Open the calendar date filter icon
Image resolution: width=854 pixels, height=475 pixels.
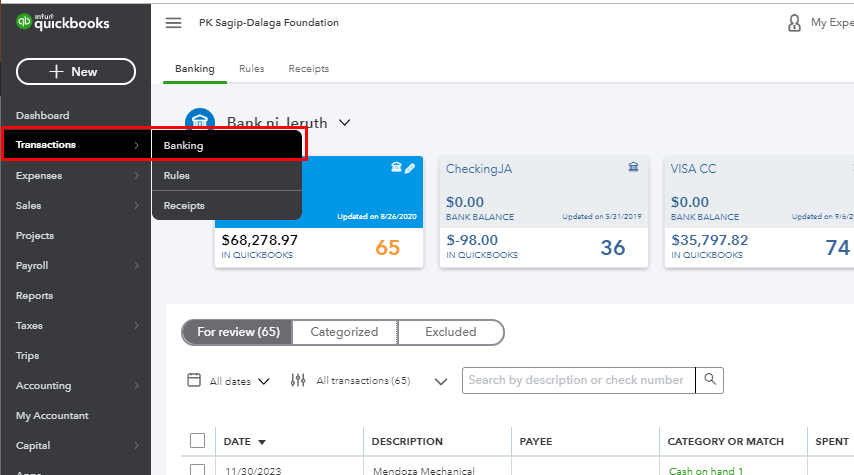(194, 380)
